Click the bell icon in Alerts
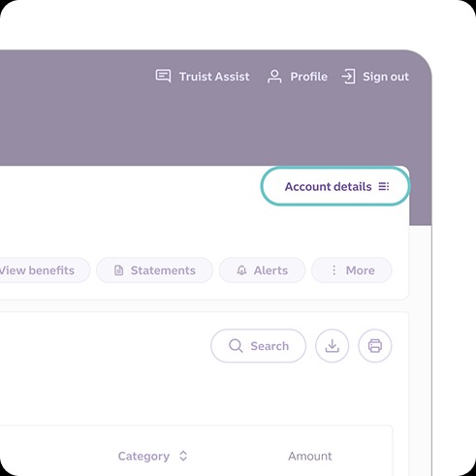The width and height of the screenshot is (476, 476). tap(241, 270)
